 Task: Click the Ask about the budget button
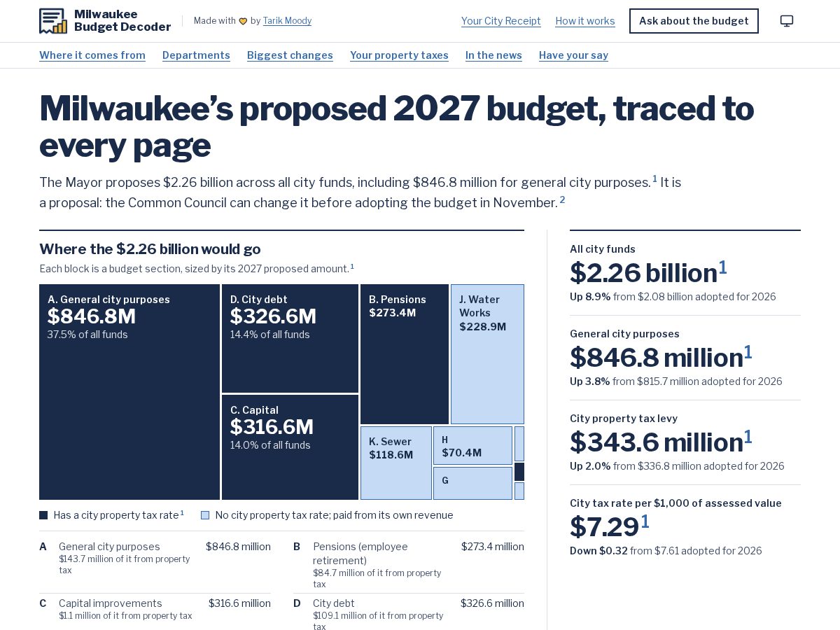[x=694, y=21]
